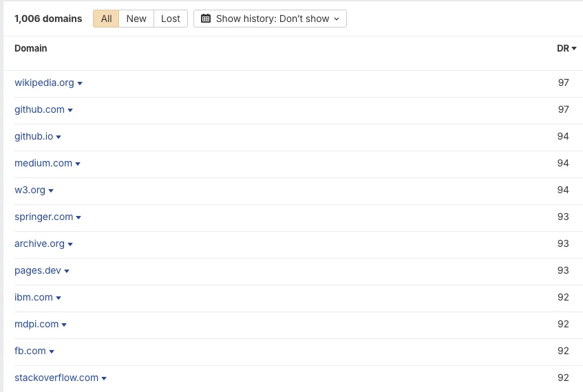Click DR value 94 for medium.com
The height and width of the screenshot is (392, 583).
563,163
